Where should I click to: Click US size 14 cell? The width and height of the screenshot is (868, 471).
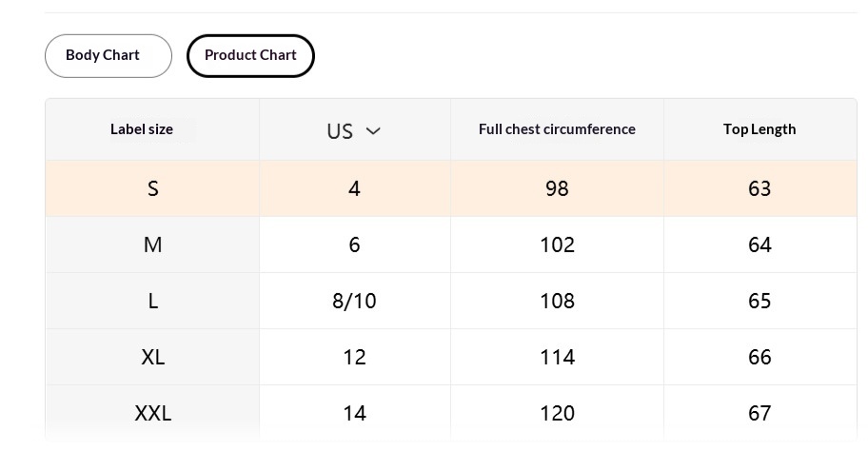click(x=354, y=413)
